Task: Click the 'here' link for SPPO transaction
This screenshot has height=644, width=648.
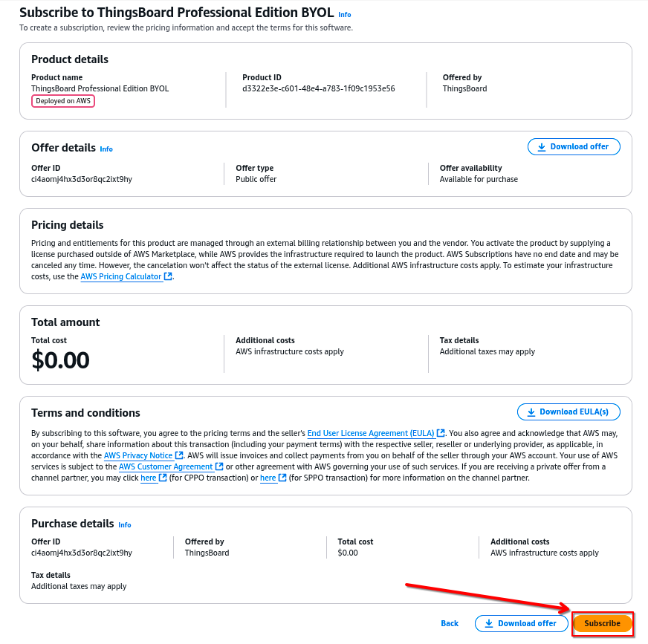Action: (268, 478)
